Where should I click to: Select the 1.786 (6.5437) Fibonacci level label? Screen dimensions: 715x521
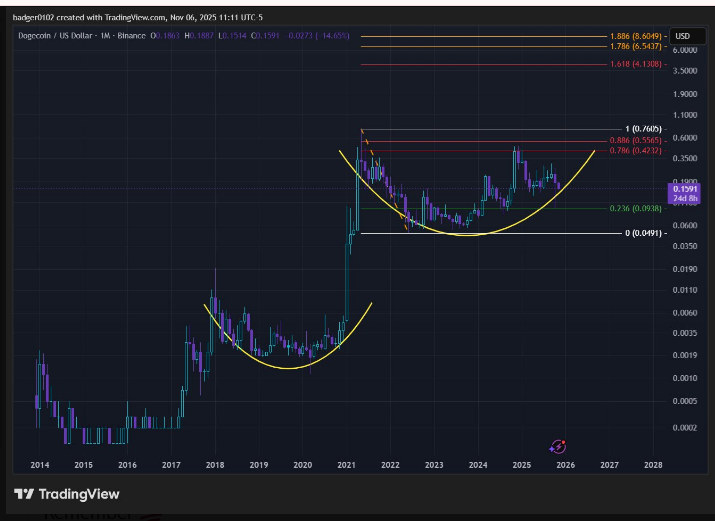(634, 46)
